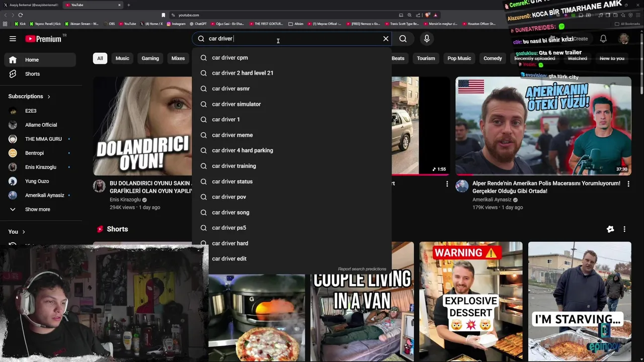Viewport: 644px width, 362px height.
Task: Open the account avatar menu
Action: coord(624,39)
